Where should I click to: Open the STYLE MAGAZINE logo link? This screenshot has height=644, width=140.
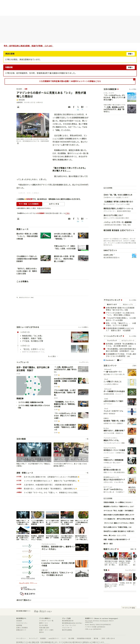[28, 578]
